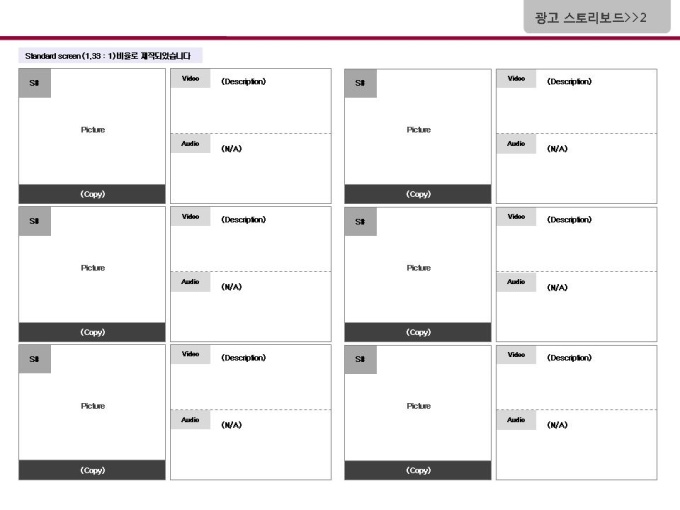The height and width of the screenshot is (510, 680).
Task: Click the (Copy) bar in the top-left frame
Action: pos(92,194)
